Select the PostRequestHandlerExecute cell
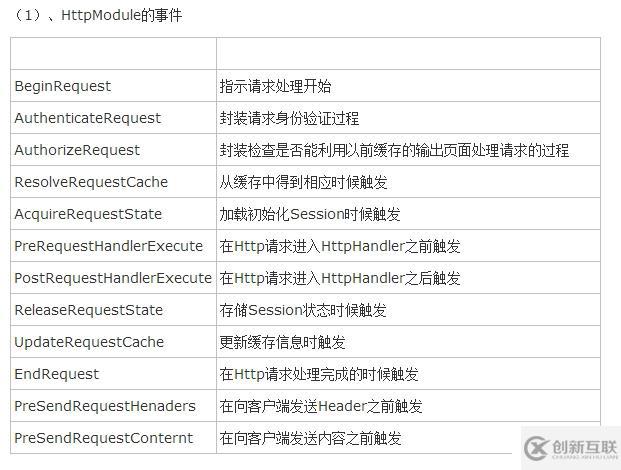 click(113, 278)
